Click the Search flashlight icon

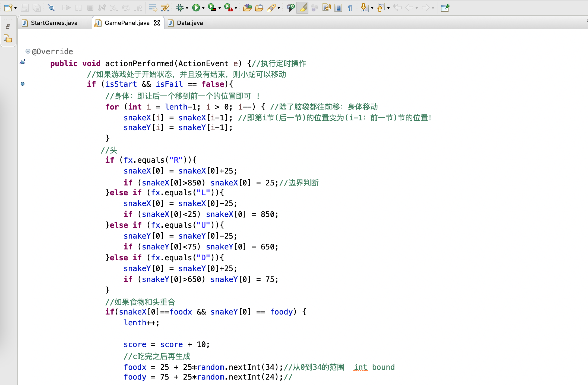click(271, 8)
